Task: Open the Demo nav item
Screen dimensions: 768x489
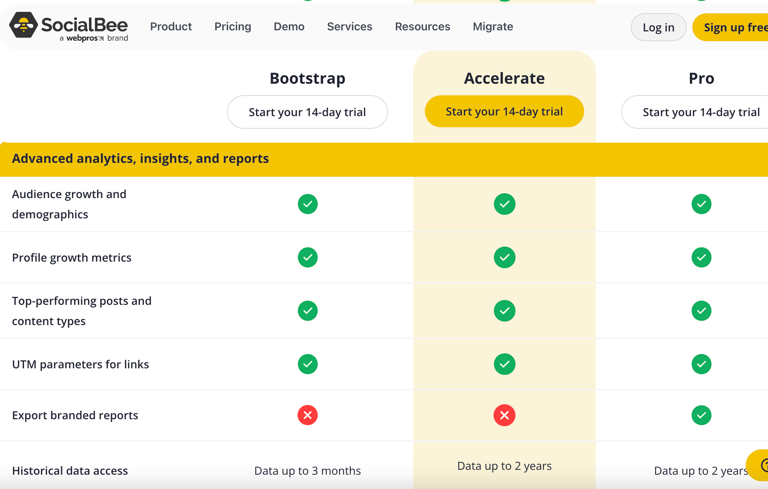Action: (289, 27)
